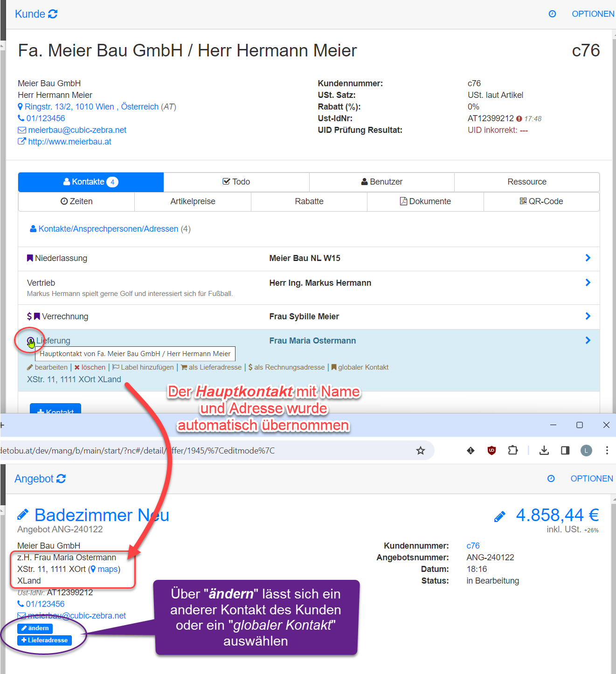
Task: Click the clock icon beside top OPTIONEN
Action: 552,14
